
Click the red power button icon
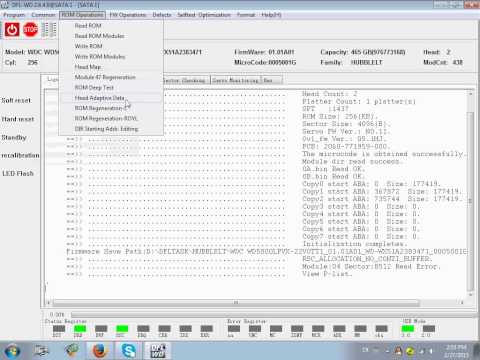pyautogui.click(x=12, y=30)
